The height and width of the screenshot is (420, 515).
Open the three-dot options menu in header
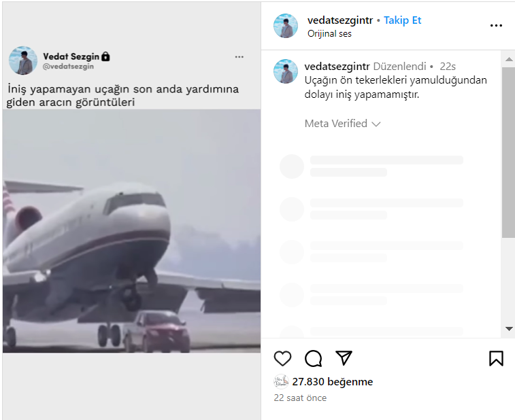pos(496,26)
